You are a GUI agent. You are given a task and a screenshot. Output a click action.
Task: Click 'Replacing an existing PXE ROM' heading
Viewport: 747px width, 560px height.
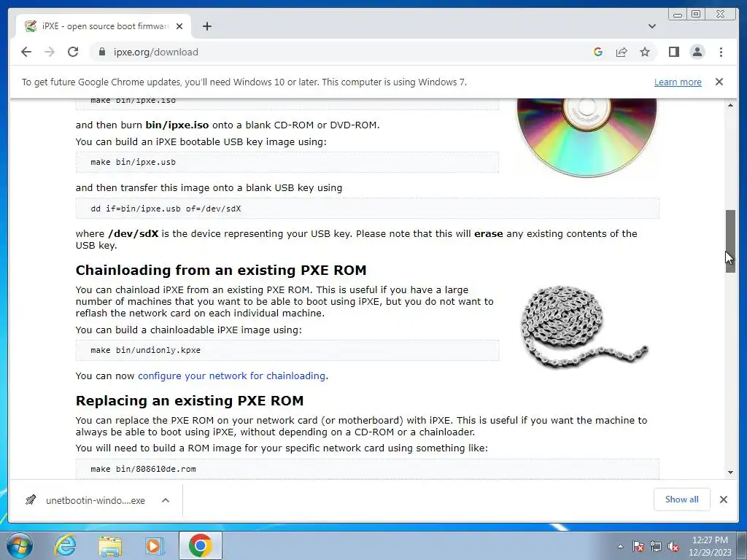point(190,400)
